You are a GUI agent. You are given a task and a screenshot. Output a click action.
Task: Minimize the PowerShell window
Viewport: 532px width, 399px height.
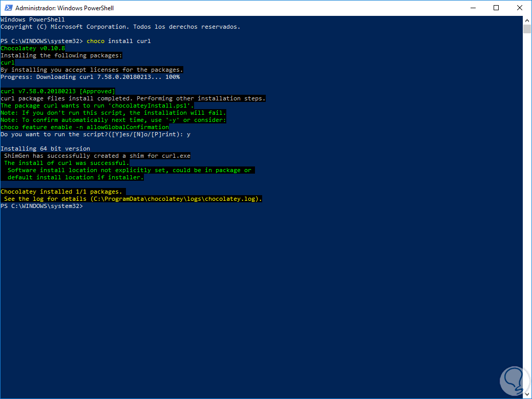[x=473, y=8]
